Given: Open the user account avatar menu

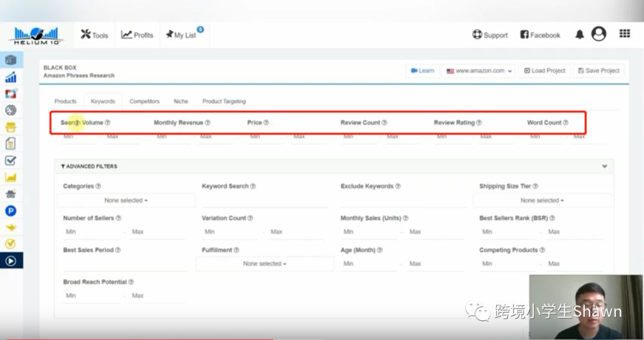Looking at the screenshot, I should (599, 34).
